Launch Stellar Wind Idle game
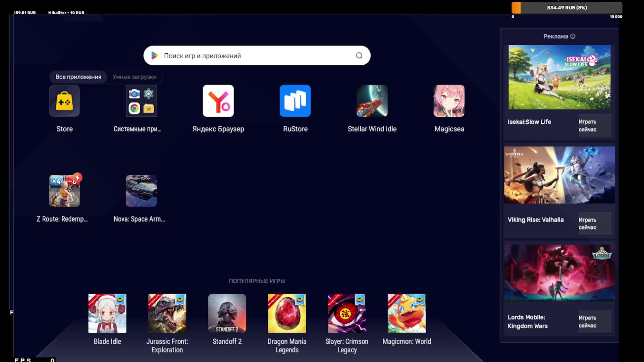 point(372,101)
